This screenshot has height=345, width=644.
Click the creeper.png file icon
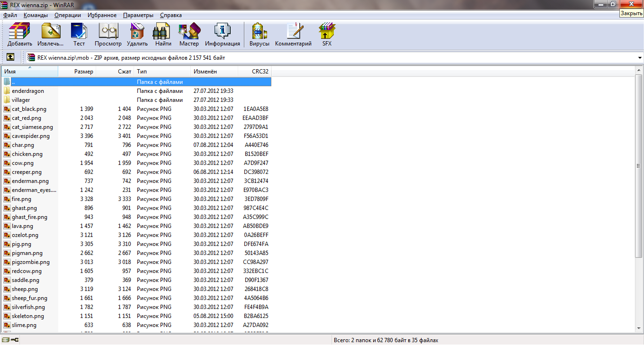[7, 172]
